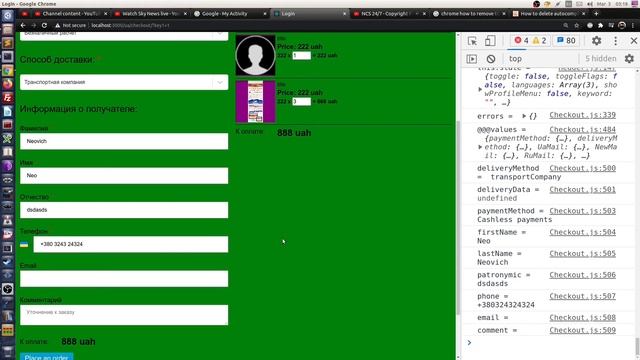The width and height of the screenshot is (640, 360).
Task: Click the avatar silhouette product thumbnail
Action: 256,55
